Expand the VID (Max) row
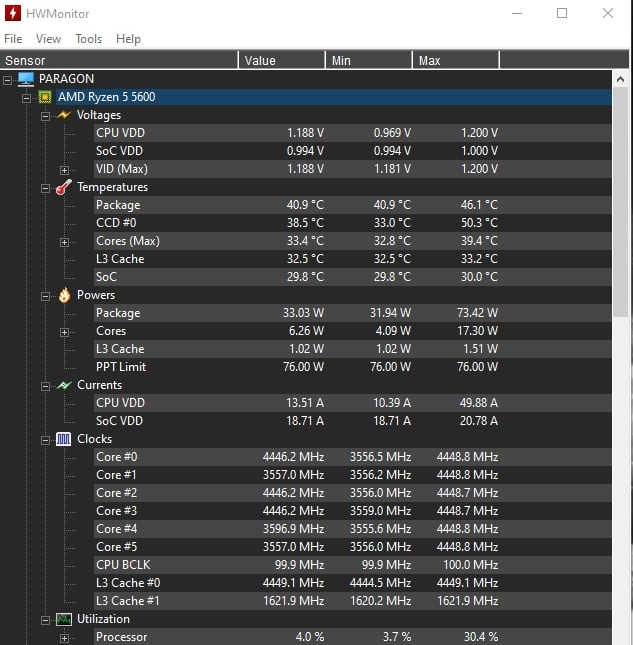The image size is (633, 645). (x=64, y=170)
